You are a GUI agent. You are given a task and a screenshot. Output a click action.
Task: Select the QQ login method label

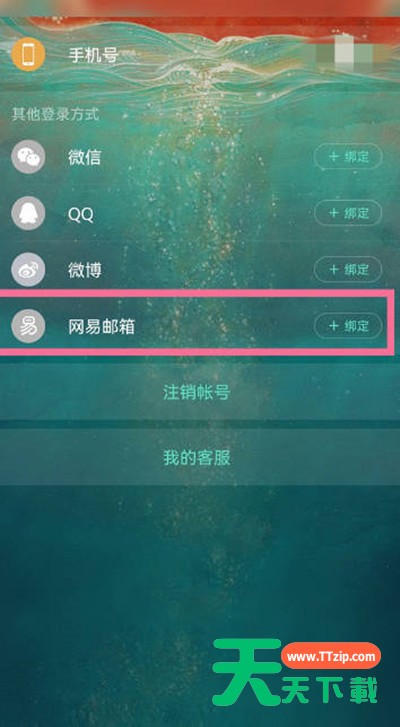[x=81, y=214]
